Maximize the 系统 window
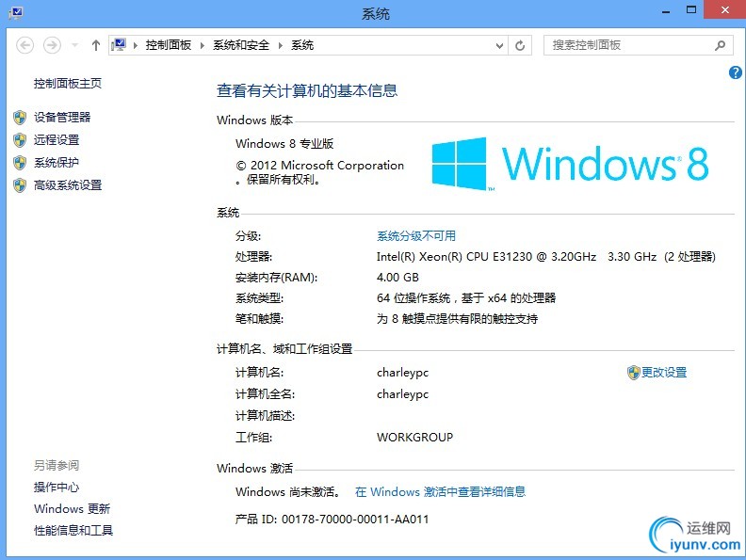This screenshot has width=746, height=560. coord(691,10)
